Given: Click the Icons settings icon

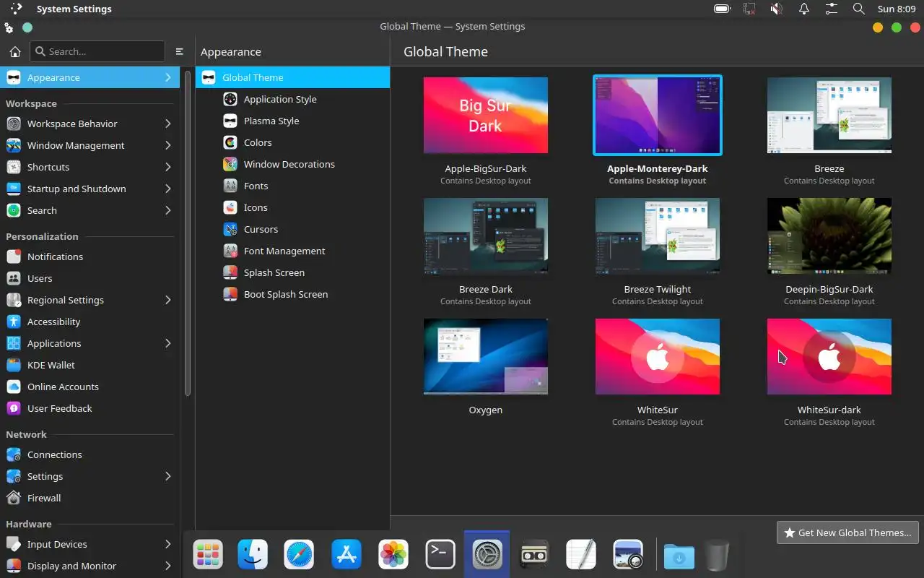Looking at the screenshot, I should [x=230, y=207].
